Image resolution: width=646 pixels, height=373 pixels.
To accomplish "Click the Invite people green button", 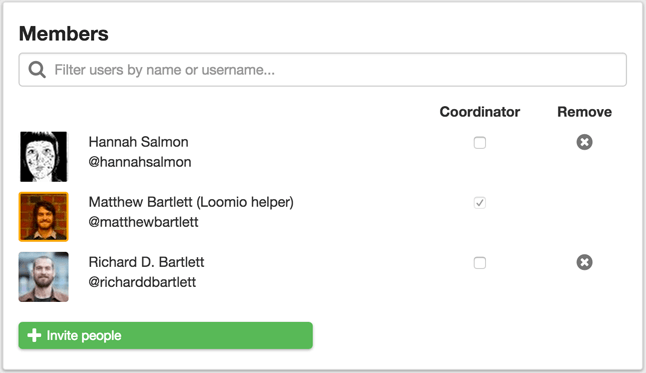I will pos(166,335).
